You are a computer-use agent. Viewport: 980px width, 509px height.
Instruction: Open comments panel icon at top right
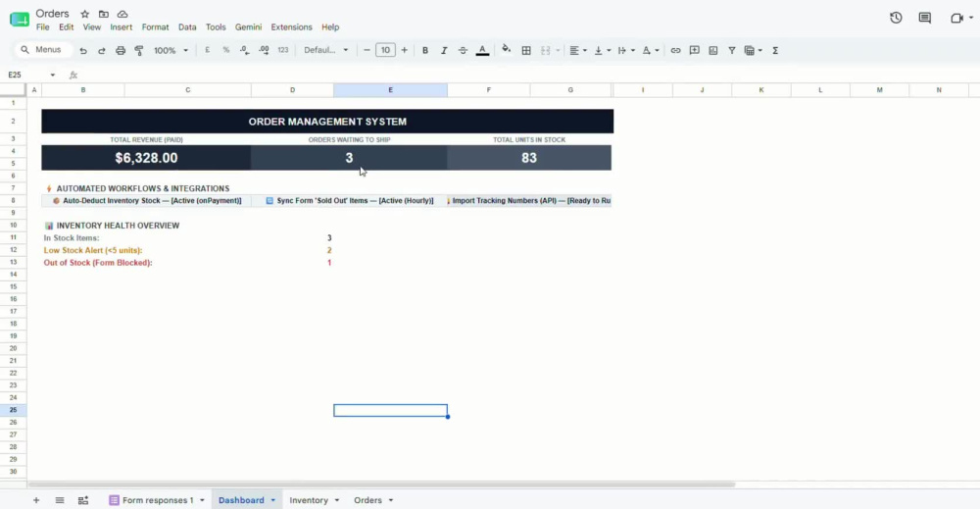pos(925,18)
